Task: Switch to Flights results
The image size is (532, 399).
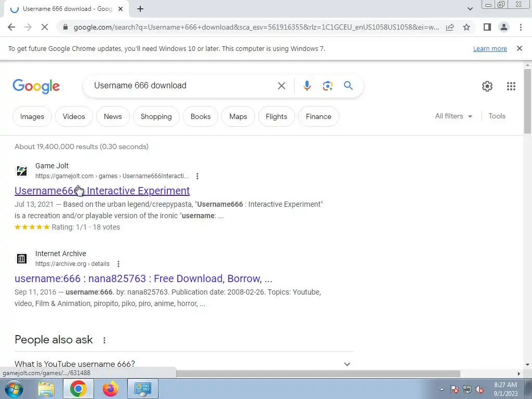Action: tap(276, 116)
